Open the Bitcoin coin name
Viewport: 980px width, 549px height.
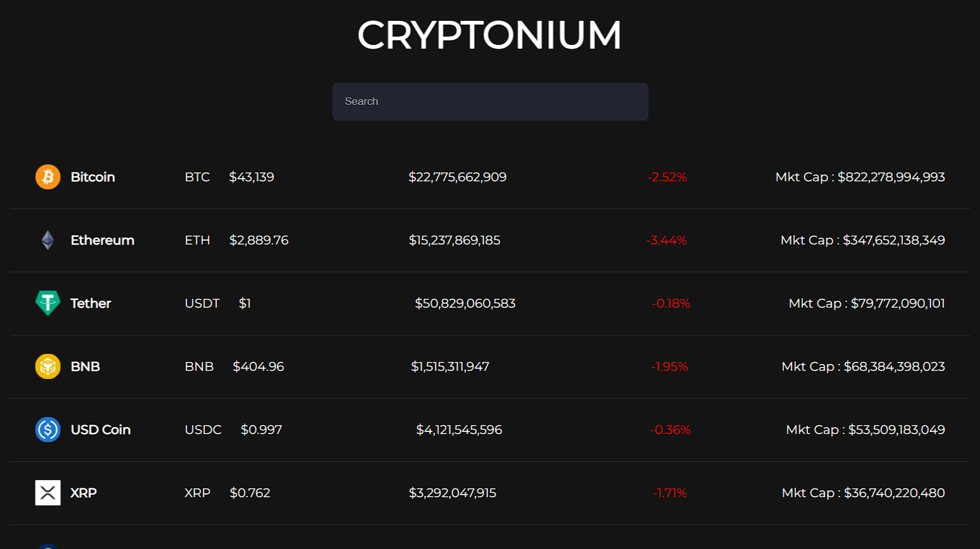(x=93, y=177)
